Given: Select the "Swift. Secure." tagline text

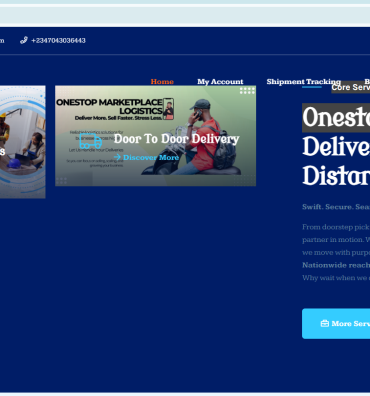Looking at the screenshot, I should (328, 207).
